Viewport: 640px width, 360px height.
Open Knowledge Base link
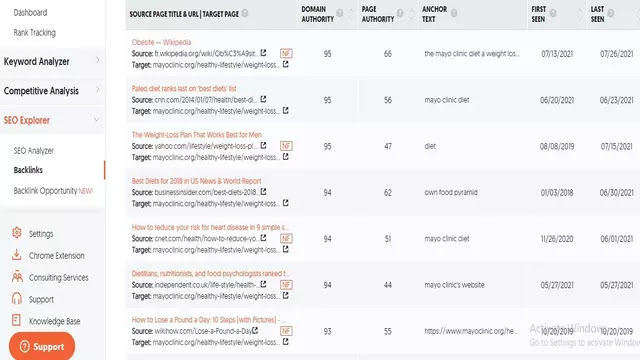(x=54, y=321)
